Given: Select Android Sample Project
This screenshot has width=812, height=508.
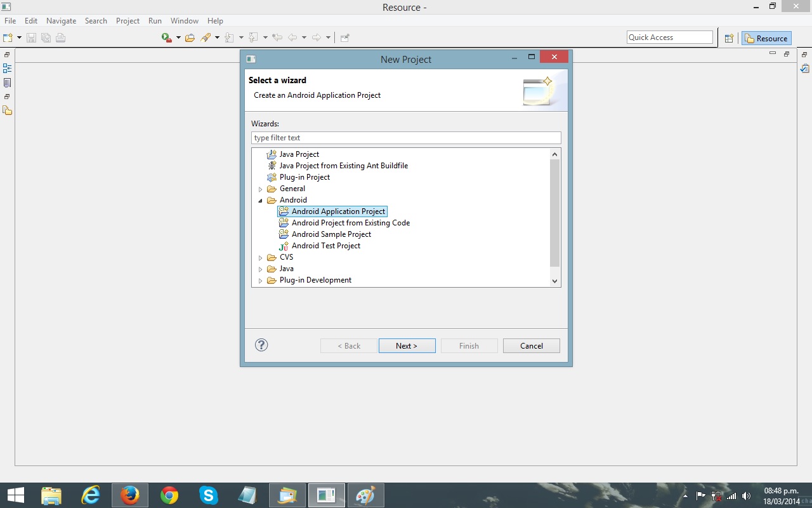Looking at the screenshot, I should tap(331, 234).
